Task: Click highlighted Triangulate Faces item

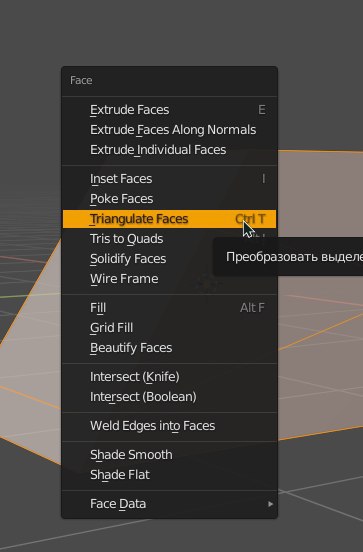Action: (169, 219)
